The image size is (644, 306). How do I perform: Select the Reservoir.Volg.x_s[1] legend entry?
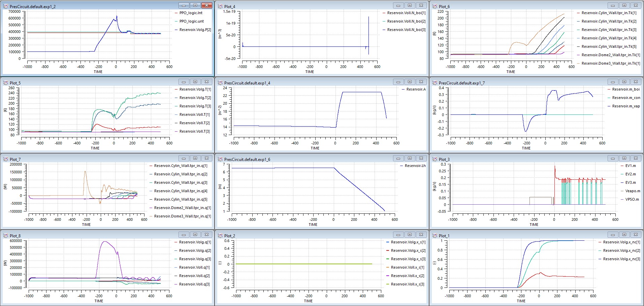pyautogui.click(x=406, y=242)
